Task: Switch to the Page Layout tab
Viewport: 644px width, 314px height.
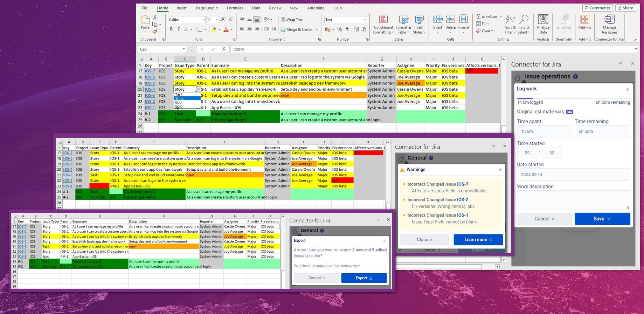Action: click(x=207, y=8)
